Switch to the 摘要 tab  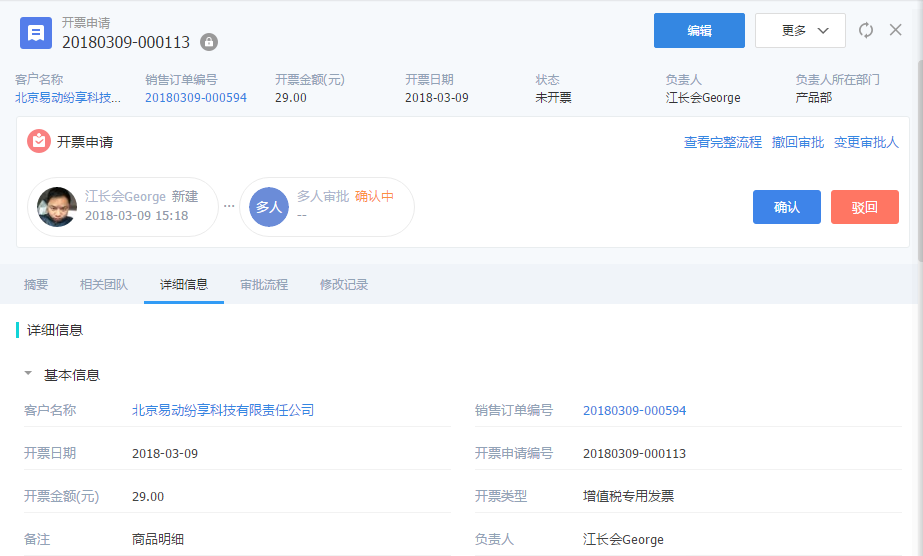click(36, 285)
